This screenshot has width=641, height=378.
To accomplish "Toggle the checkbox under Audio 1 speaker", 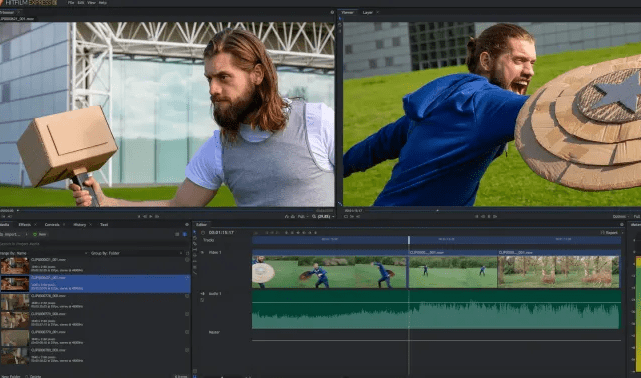I will click(x=202, y=300).
